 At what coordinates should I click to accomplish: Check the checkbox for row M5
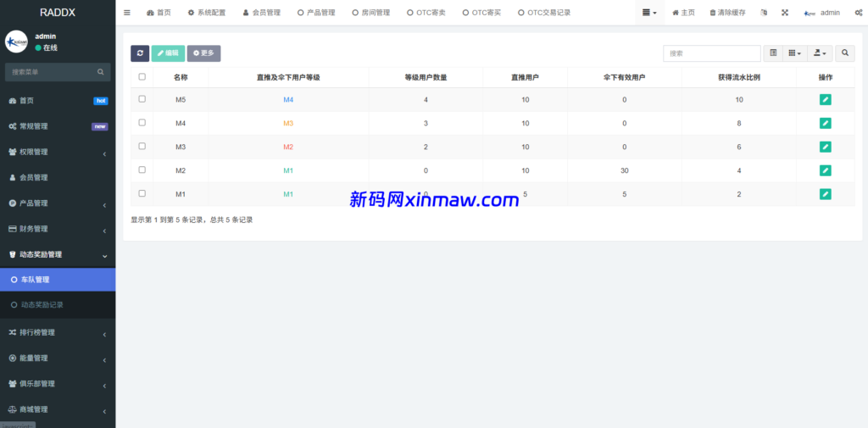tap(142, 98)
